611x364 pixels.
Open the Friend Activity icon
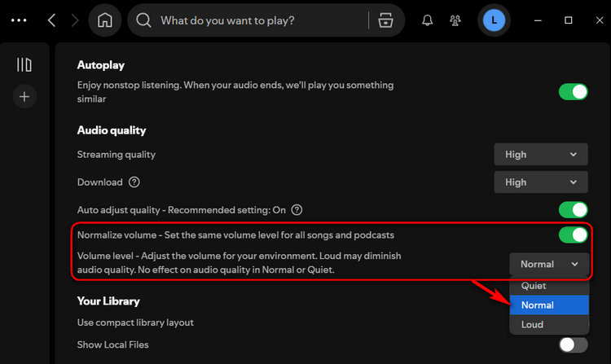455,20
